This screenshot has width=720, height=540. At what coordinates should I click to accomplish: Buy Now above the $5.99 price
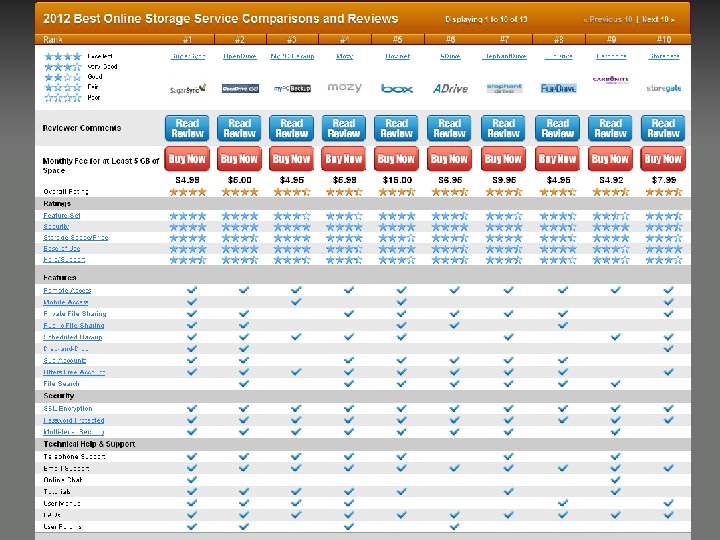coord(343,158)
